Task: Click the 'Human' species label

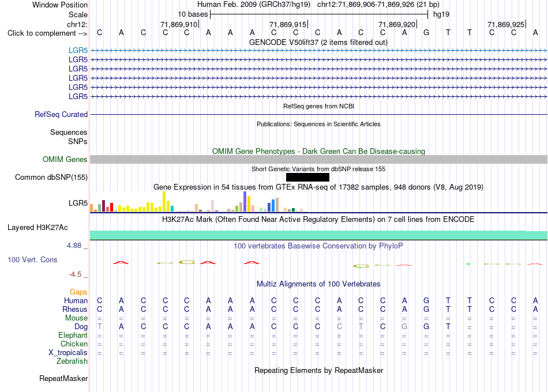Action: click(76, 301)
